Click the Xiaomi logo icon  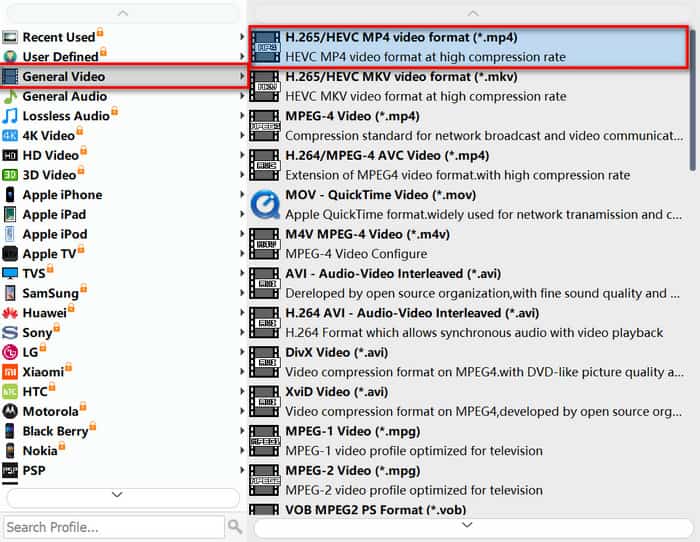(10, 372)
